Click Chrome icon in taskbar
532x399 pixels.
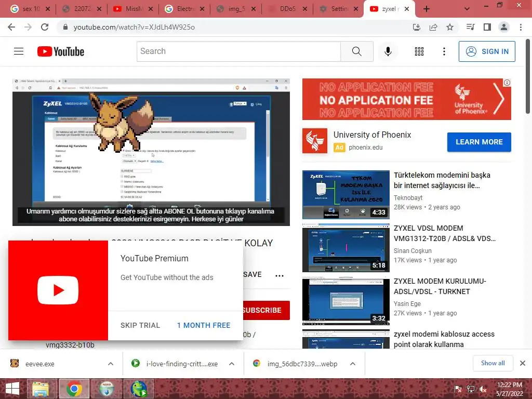(74, 389)
